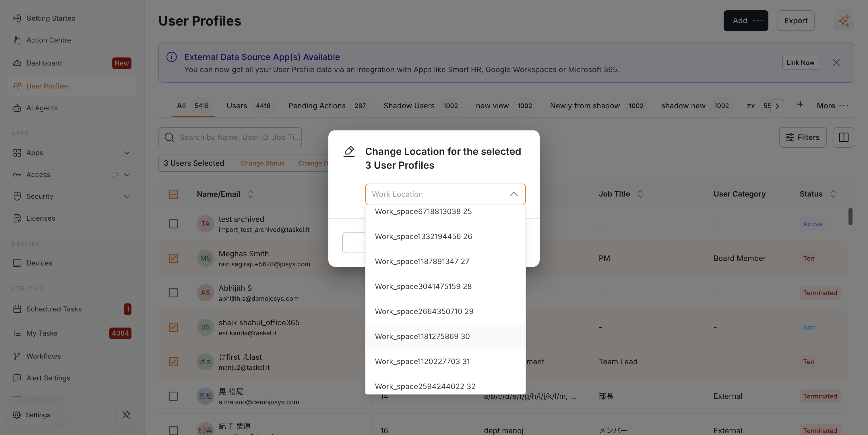The width and height of the screenshot is (868, 435).
Task: Expand the Apps sidebar section
Action: click(127, 153)
